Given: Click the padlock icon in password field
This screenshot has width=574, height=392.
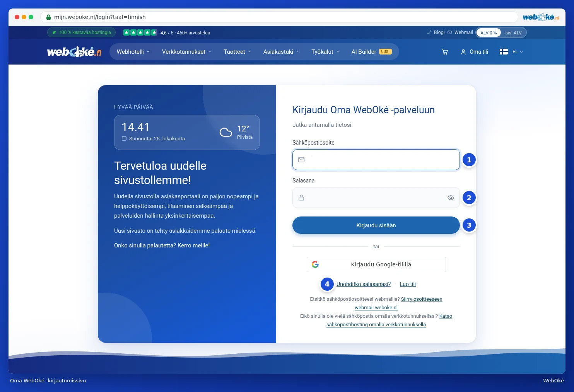Looking at the screenshot, I should click(x=301, y=198).
